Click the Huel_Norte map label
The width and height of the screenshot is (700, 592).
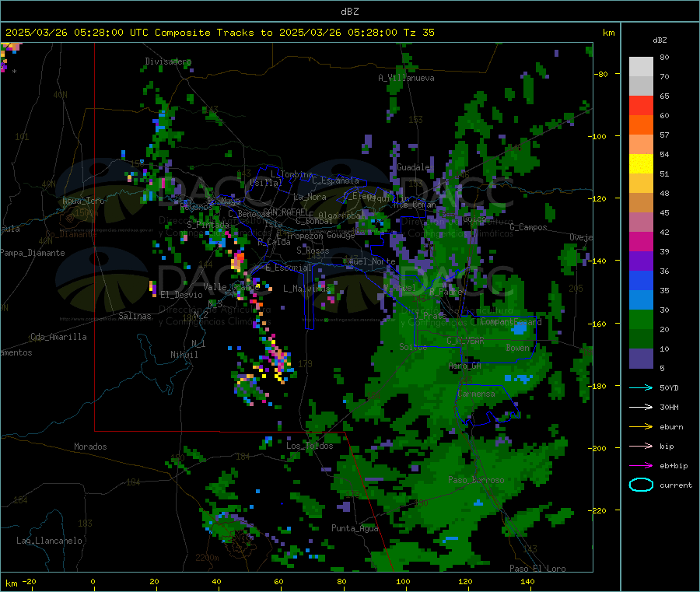point(369,261)
